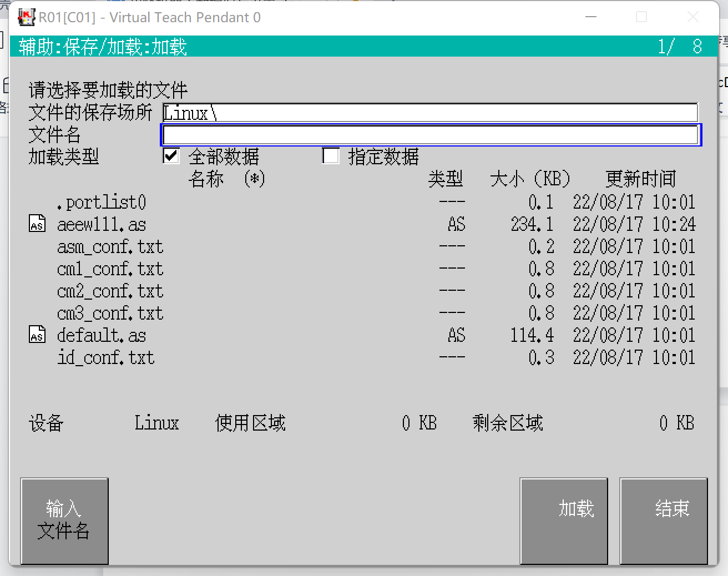Click the 名称 (*) column header

coord(227,179)
